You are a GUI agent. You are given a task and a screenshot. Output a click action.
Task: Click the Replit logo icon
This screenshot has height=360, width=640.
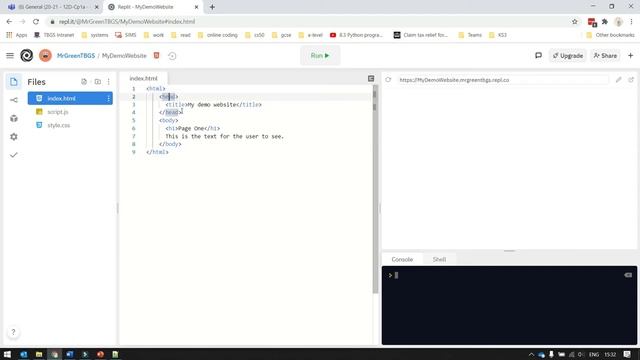coord(27,56)
